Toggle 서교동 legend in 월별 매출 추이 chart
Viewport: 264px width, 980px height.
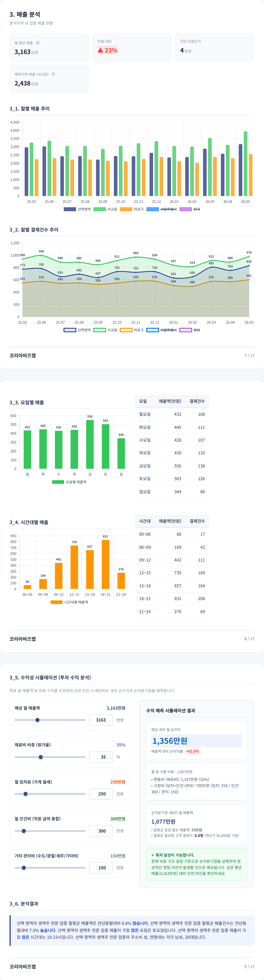(x=106, y=209)
